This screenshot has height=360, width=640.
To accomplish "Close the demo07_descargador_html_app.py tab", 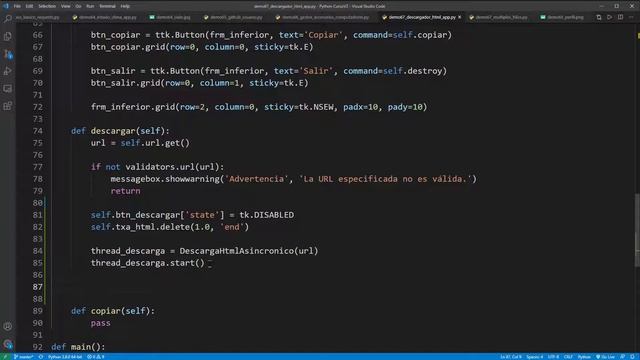I will 460,17.
